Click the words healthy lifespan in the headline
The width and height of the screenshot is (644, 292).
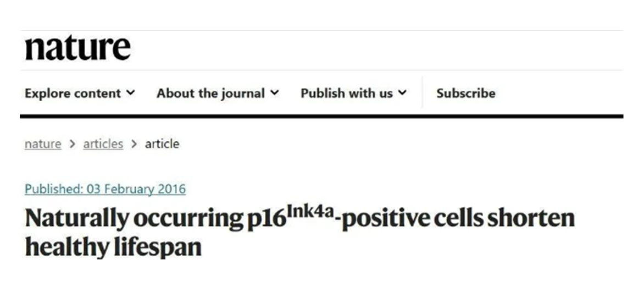point(113,247)
